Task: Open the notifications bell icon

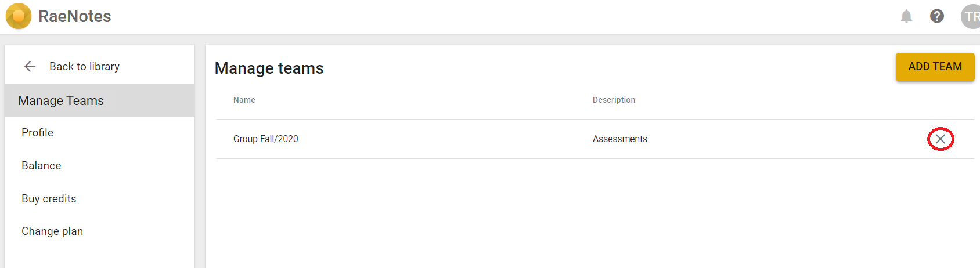Action: pyautogui.click(x=906, y=16)
